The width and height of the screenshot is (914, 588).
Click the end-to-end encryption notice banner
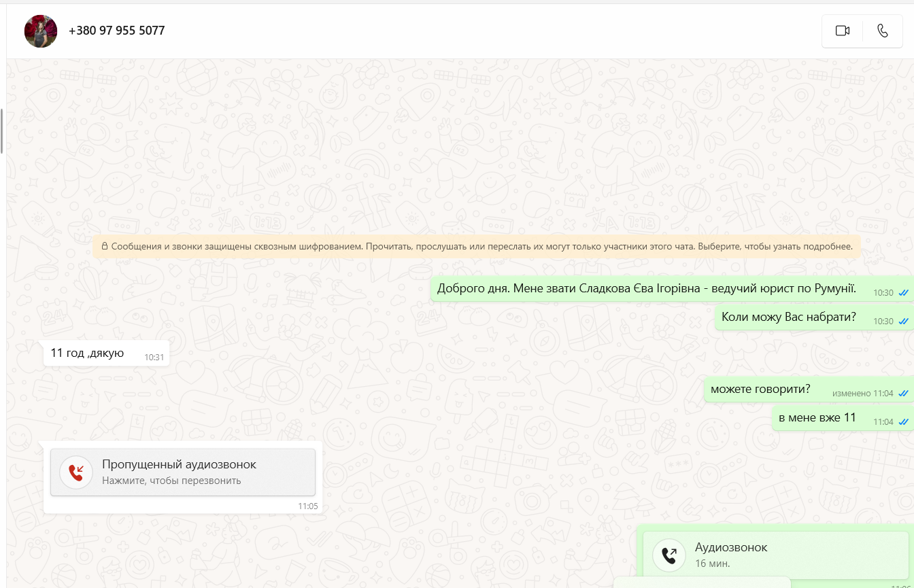[477, 246]
